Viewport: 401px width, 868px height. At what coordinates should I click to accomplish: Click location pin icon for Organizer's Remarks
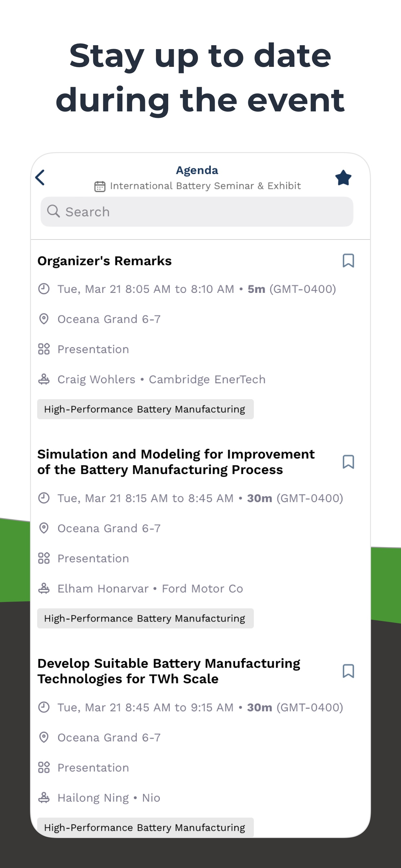[x=44, y=319]
